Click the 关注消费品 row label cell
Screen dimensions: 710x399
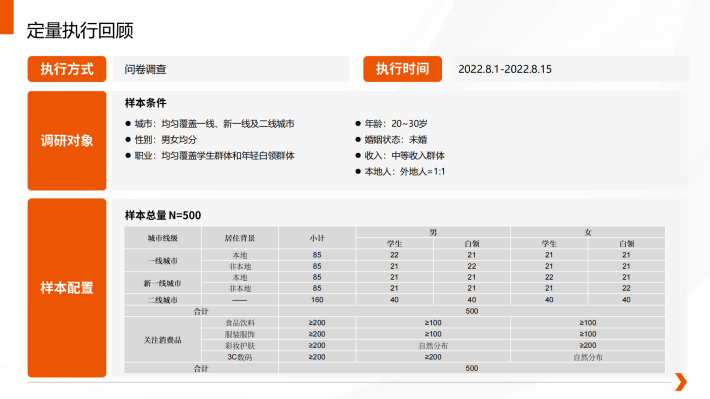point(163,340)
